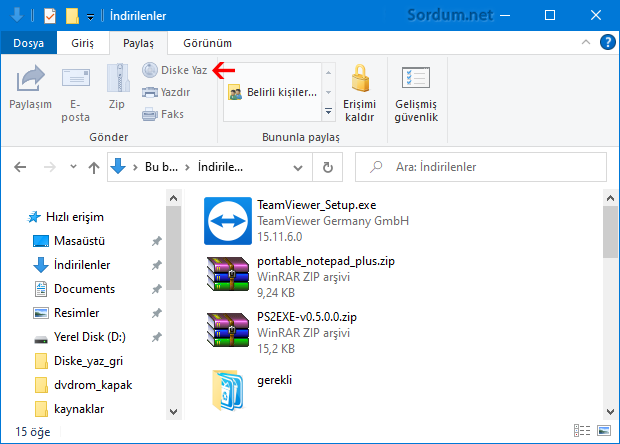This screenshot has width=620, height=444.
Task: Click the E-posta email icon
Action: coord(76,78)
